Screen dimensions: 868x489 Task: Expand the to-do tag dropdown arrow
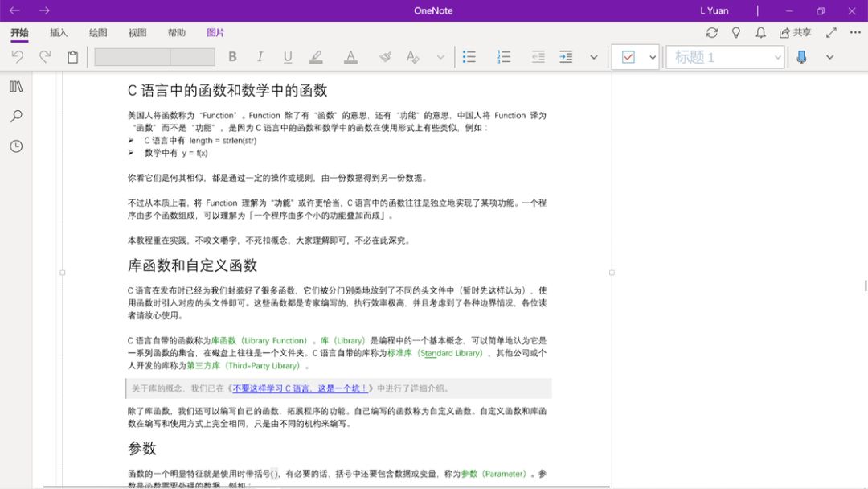653,57
